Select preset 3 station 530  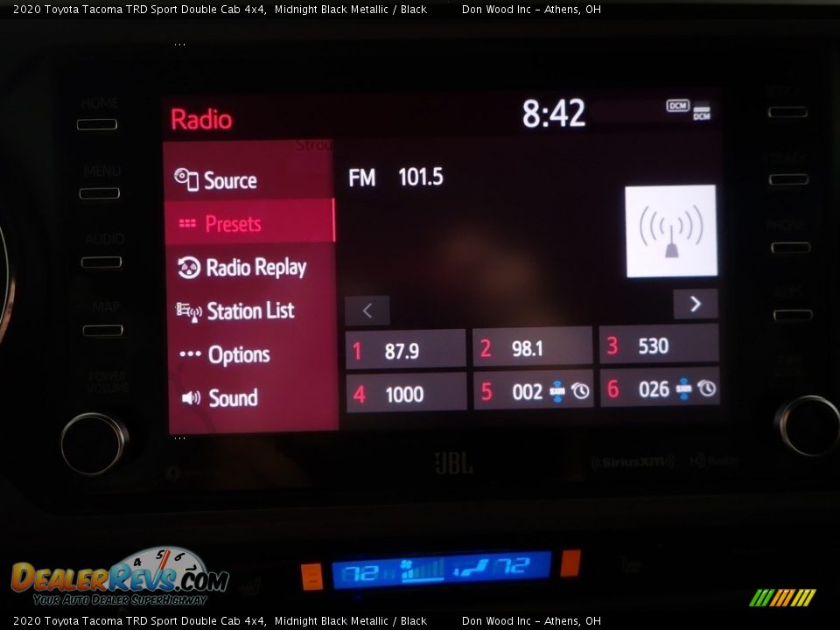pyautogui.click(x=658, y=345)
